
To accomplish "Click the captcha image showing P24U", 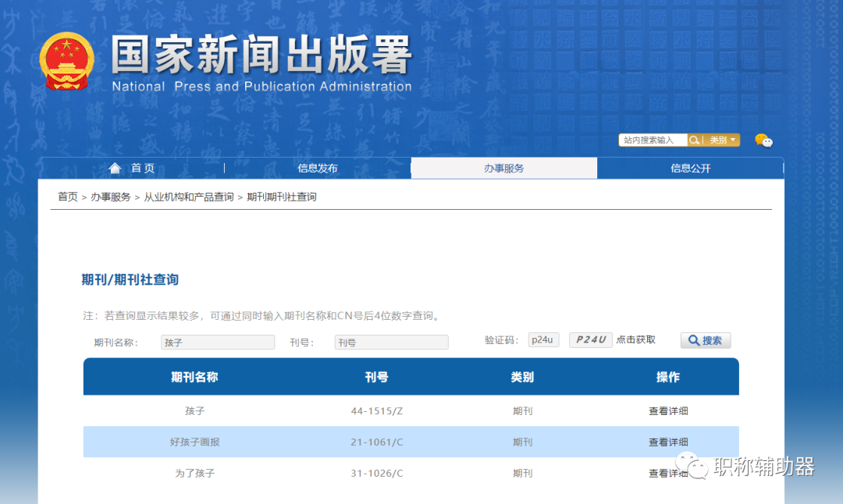I will [591, 340].
